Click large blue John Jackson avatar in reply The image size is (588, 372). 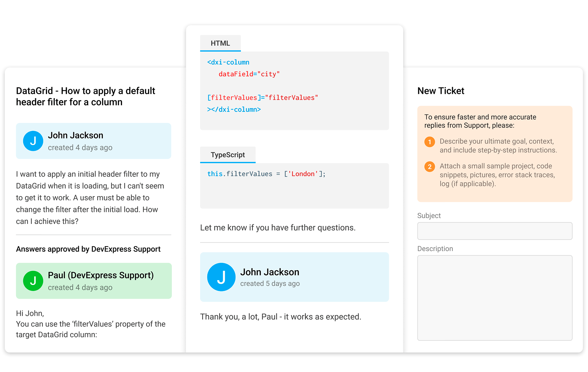point(221,277)
